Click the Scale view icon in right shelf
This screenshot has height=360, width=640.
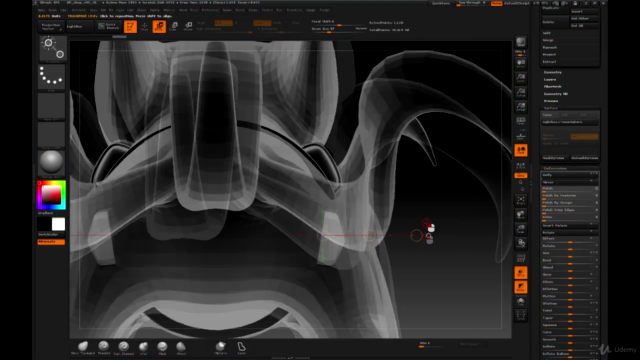click(x=521, y=229)
